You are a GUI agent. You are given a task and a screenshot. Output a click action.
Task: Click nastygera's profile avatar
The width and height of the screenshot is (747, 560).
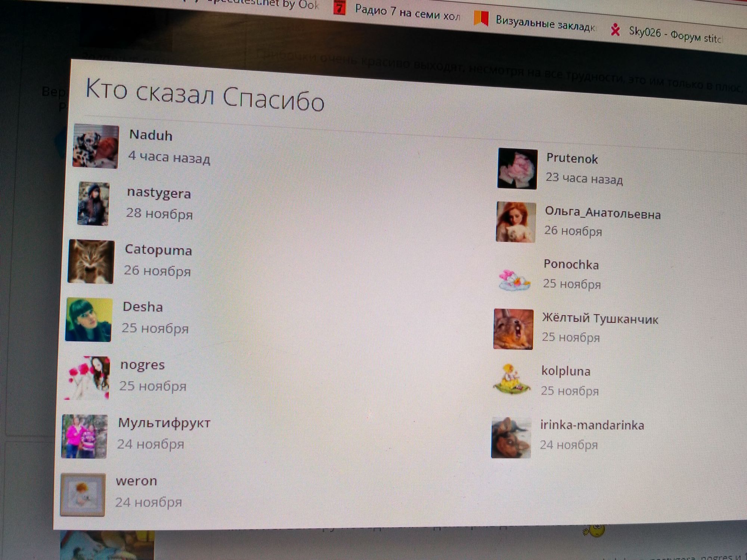[x=93, y=204]
